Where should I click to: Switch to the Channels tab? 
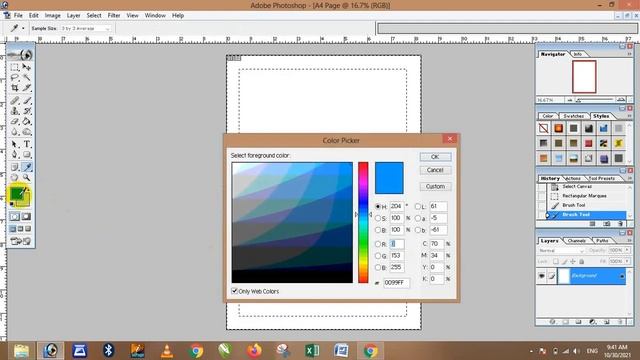point(577,241)
